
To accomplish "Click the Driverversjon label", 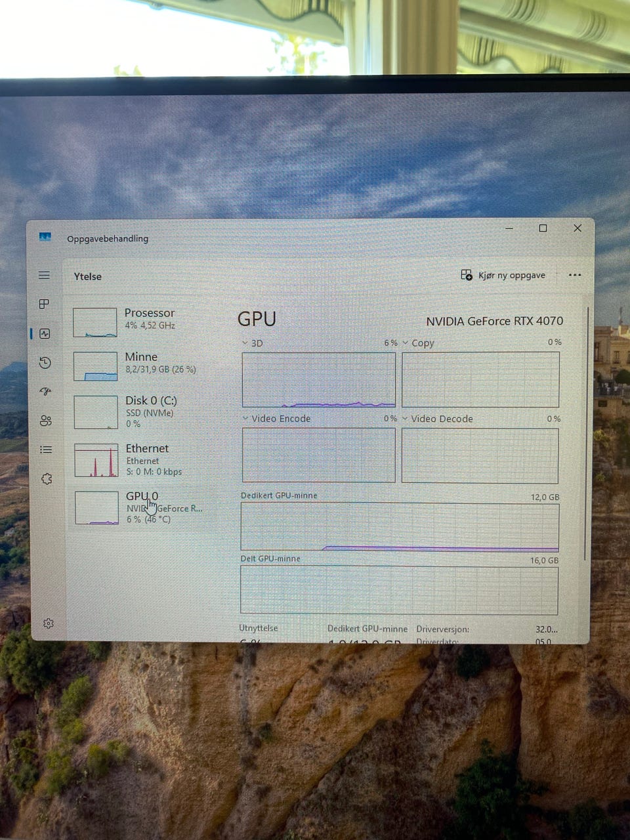I will tap(442, 629).
